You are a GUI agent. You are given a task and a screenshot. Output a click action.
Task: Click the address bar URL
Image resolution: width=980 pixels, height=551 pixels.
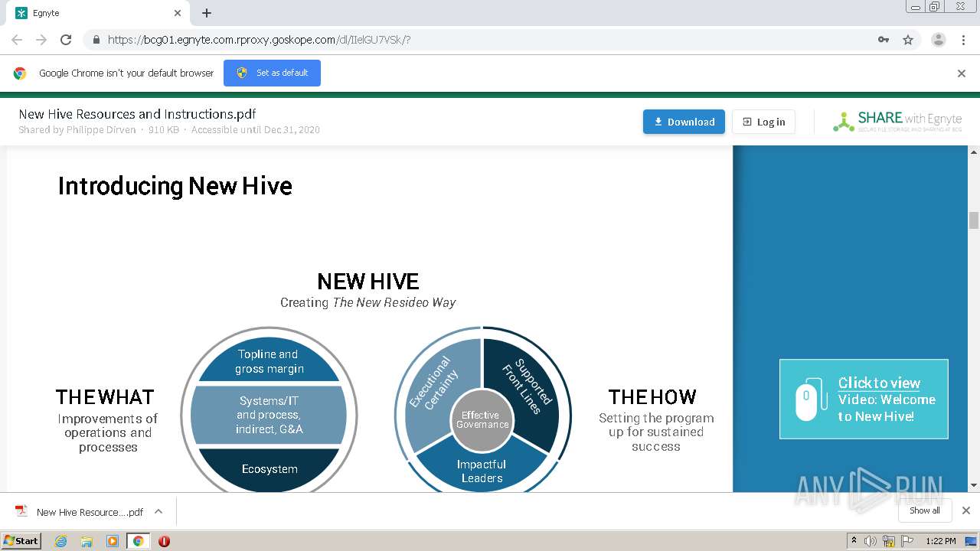tap(259, 40)
